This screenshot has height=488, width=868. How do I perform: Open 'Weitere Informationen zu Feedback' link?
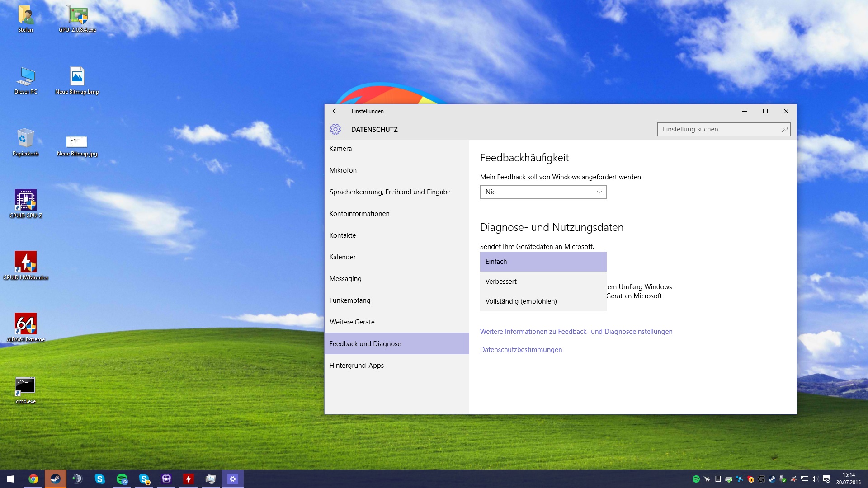click(x=576, y=332)
